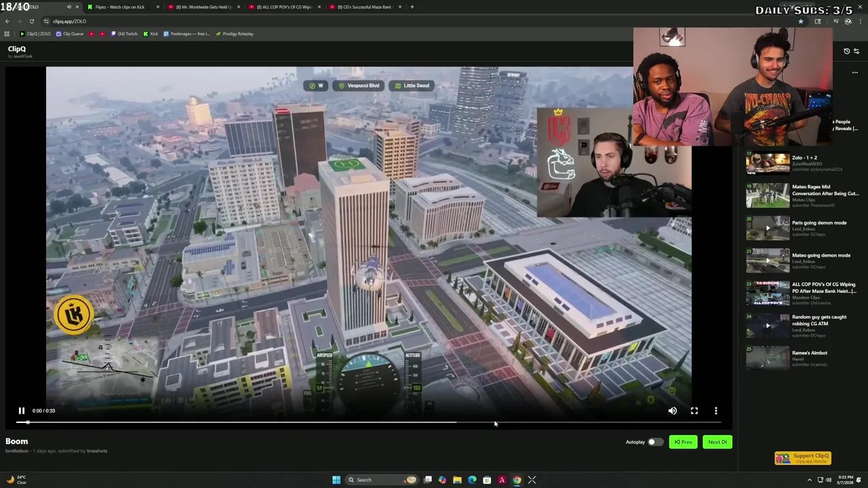Open the weather widget showing 24°C
Image resolution: width=868 pixels, height=488 pixels.
[17, 480]
